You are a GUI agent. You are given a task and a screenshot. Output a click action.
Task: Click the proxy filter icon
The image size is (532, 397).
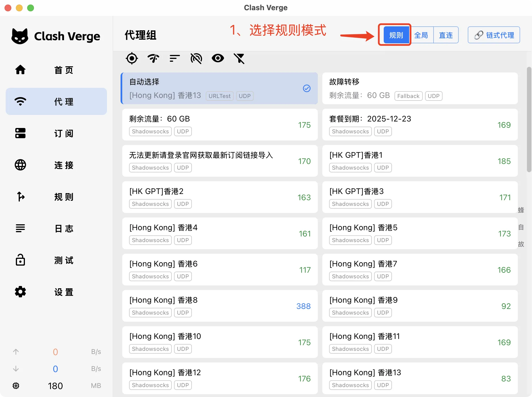(239, 59)
